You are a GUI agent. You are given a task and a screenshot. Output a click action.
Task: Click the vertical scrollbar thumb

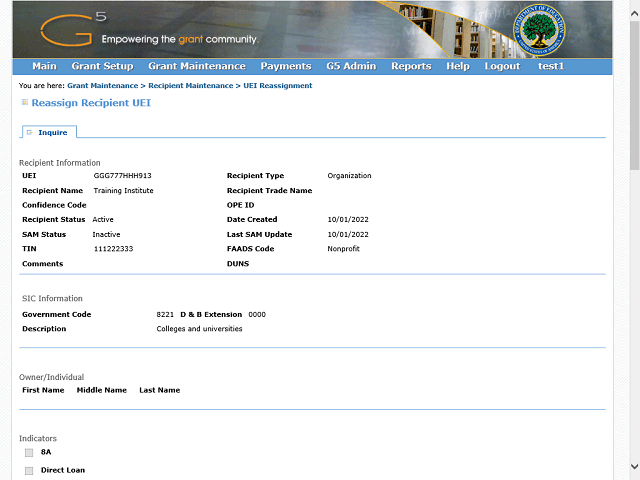tap(634, 95)
